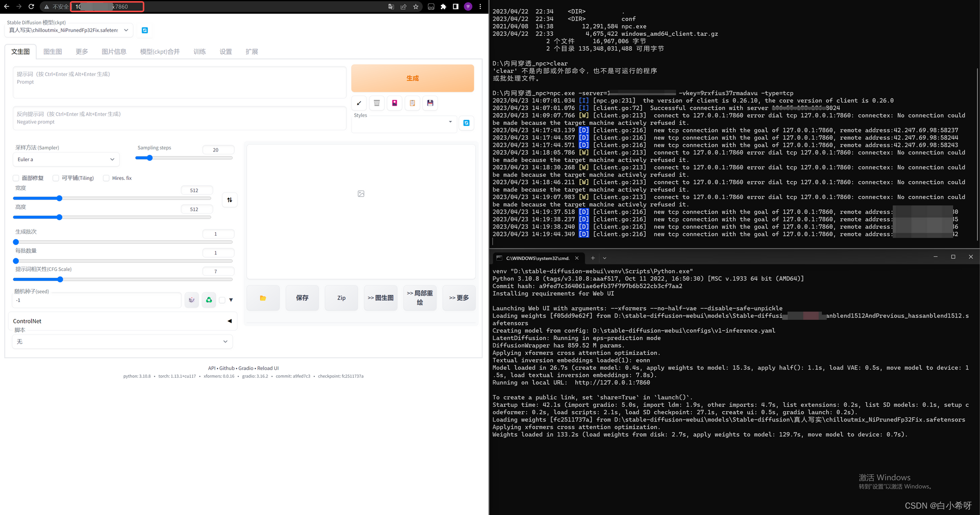Switch to the 文生图 tab
The height and width of the screenshot is (515, 980).
pos(21,51)
